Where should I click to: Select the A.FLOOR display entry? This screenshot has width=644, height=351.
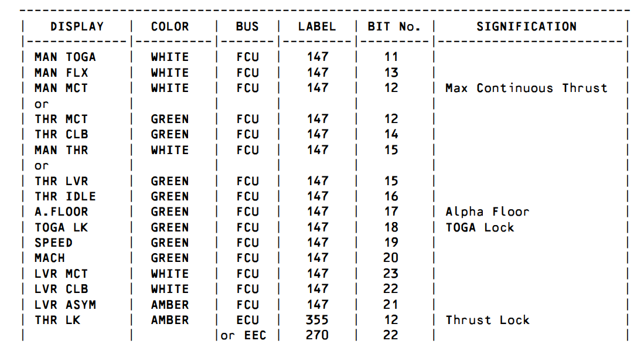tap(61, 212)
